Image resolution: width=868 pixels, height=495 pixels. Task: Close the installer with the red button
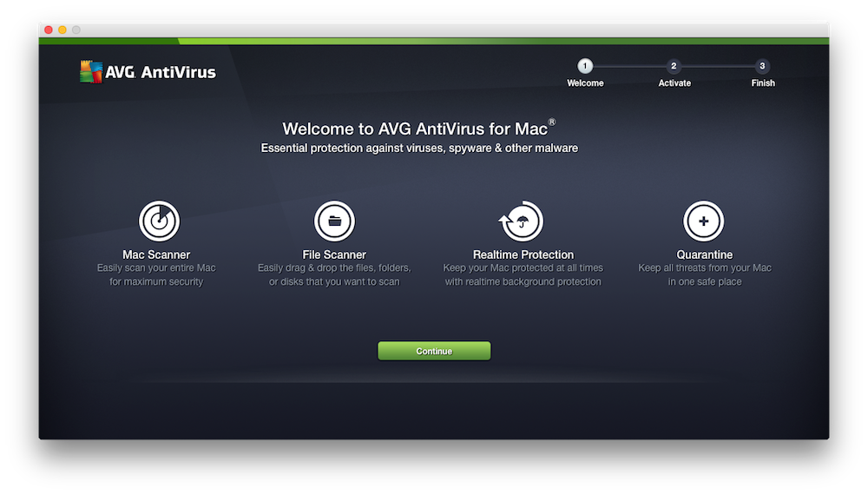pyautogui.click(x=49, y=30)
